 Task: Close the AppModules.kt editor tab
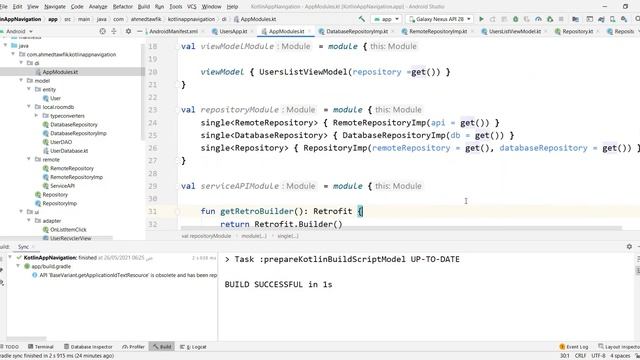[309, 31]
